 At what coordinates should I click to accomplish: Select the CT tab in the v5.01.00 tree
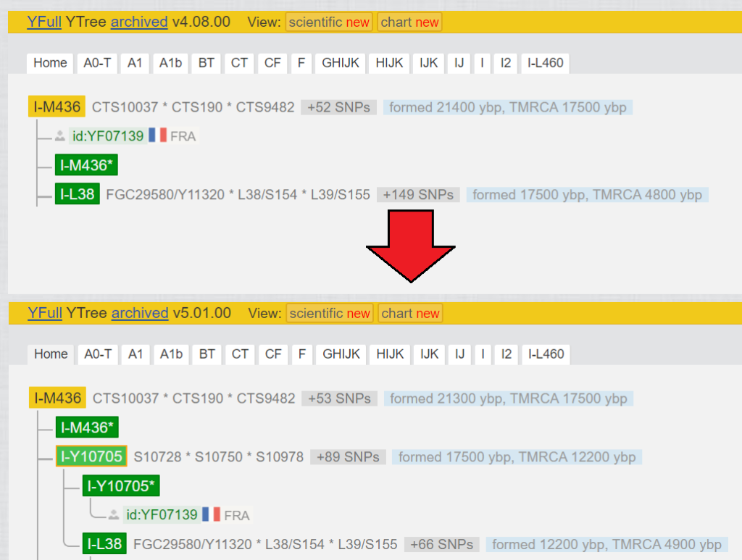coord(240,354)
